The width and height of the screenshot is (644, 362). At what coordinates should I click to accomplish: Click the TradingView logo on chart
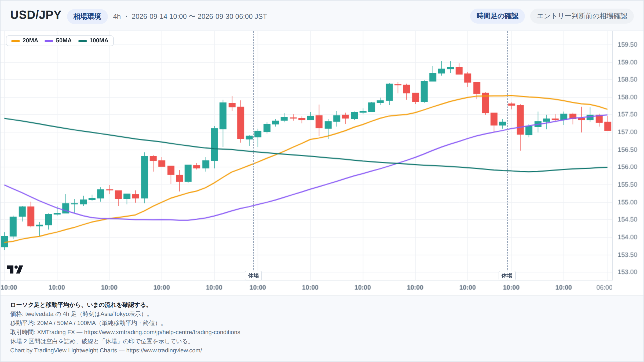15,269
